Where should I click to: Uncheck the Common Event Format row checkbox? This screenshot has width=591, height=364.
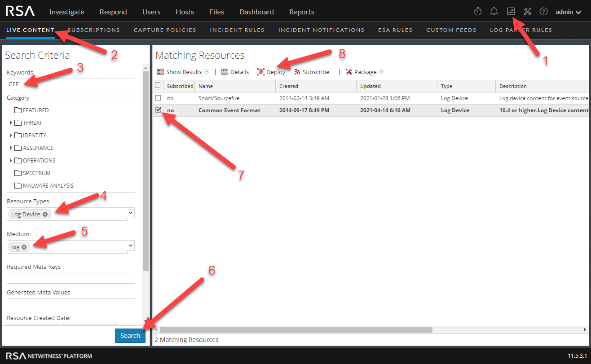pyautogui.click(x=158, y=110)
